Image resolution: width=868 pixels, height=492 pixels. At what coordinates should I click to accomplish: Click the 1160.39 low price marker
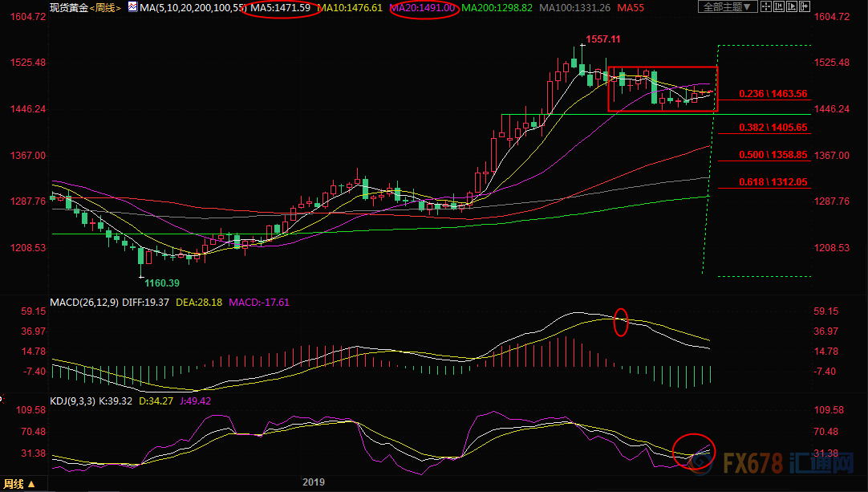pos(162,283)
